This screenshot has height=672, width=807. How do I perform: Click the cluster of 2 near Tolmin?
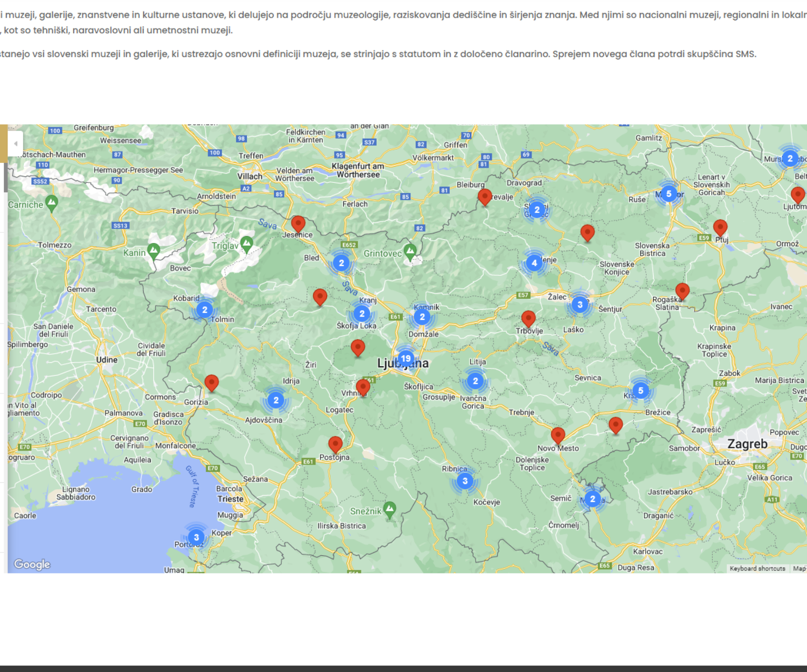click(x=204, y=310)
